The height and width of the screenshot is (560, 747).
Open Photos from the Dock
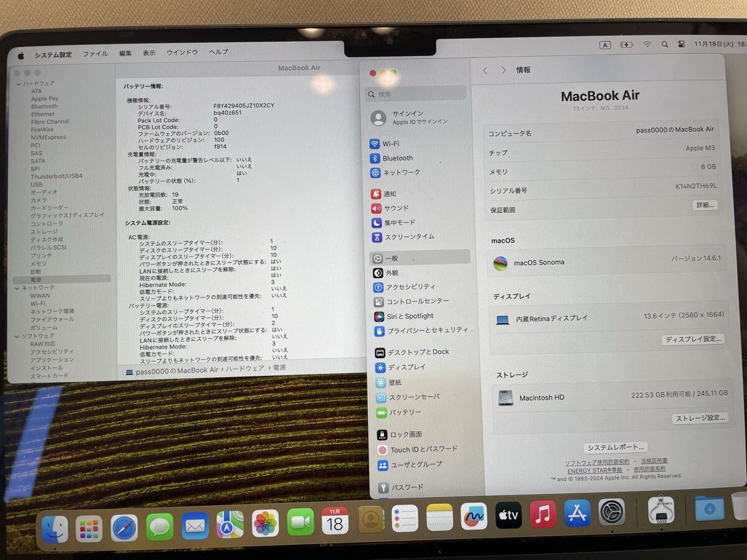(265, 523)
